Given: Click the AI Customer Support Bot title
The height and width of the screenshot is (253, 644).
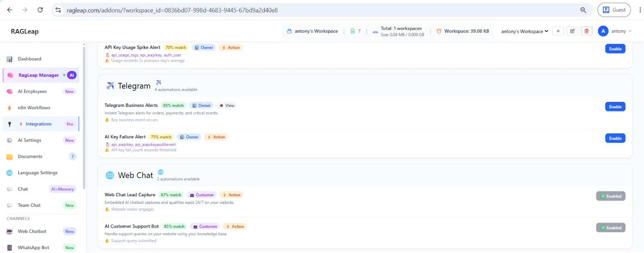Looking at the screenshot, I should (x=132, y=226).
